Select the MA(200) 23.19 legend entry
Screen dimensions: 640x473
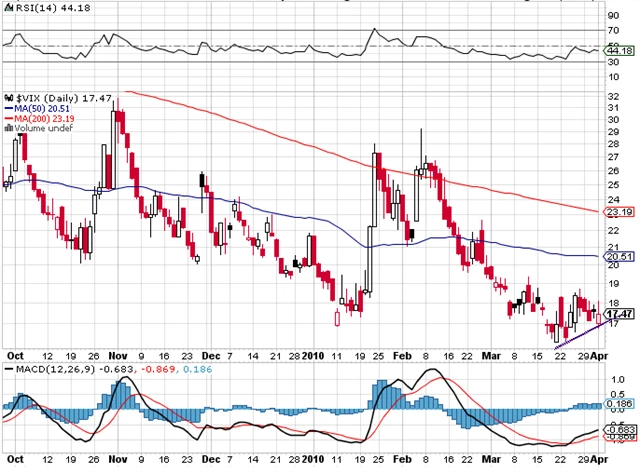tap(41, 117)
